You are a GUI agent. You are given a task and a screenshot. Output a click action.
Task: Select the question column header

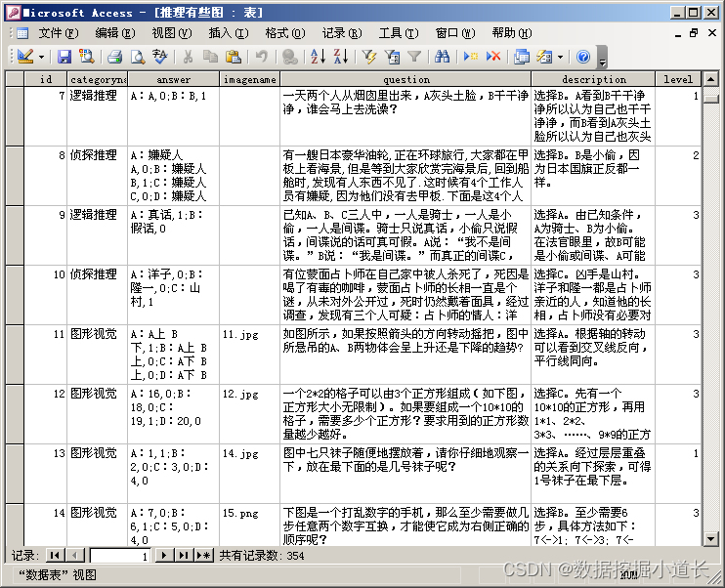pyautogui.click(x=405, y=79)
